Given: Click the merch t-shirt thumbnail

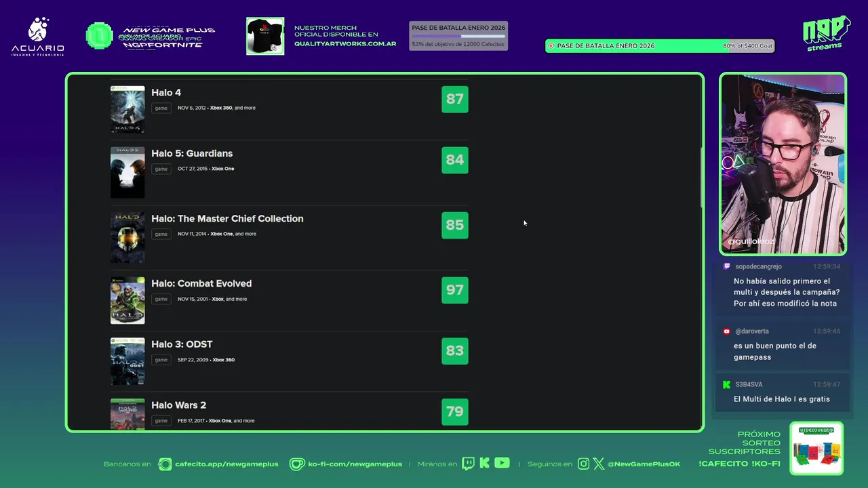Looking at the screenshot, I should 265,36.
